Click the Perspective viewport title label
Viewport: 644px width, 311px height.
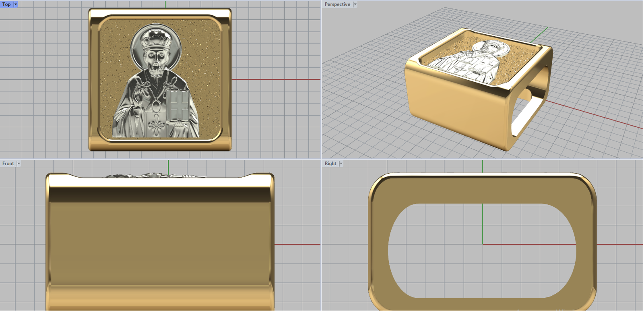pos(337,4)
